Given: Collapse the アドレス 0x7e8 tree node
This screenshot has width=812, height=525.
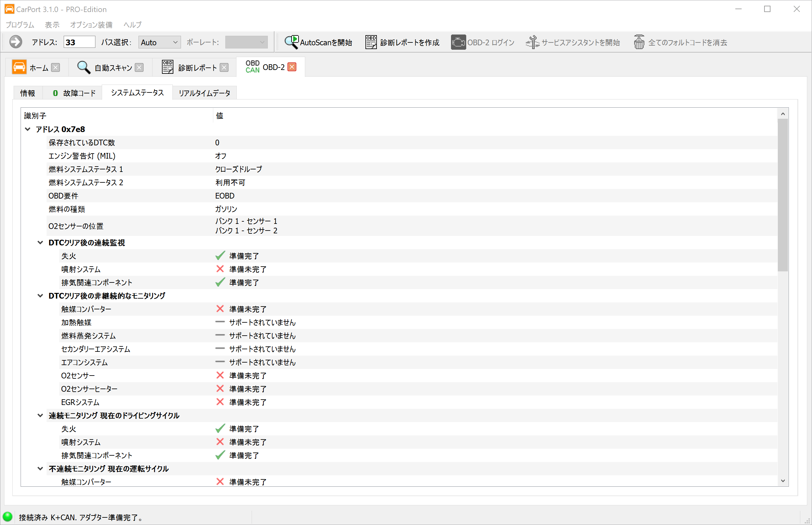Looking at the screenshot, I should (28, 129).
